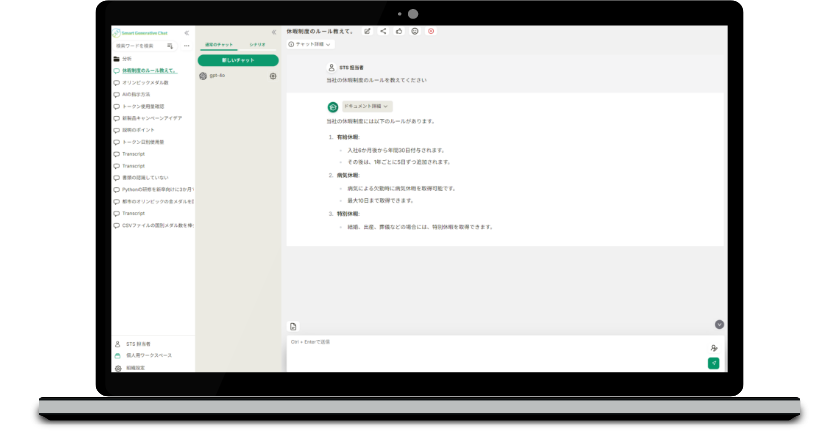Viewport: 840px width, 435px height.
Task: Click the gpt-4o model label
Action: 217,76
